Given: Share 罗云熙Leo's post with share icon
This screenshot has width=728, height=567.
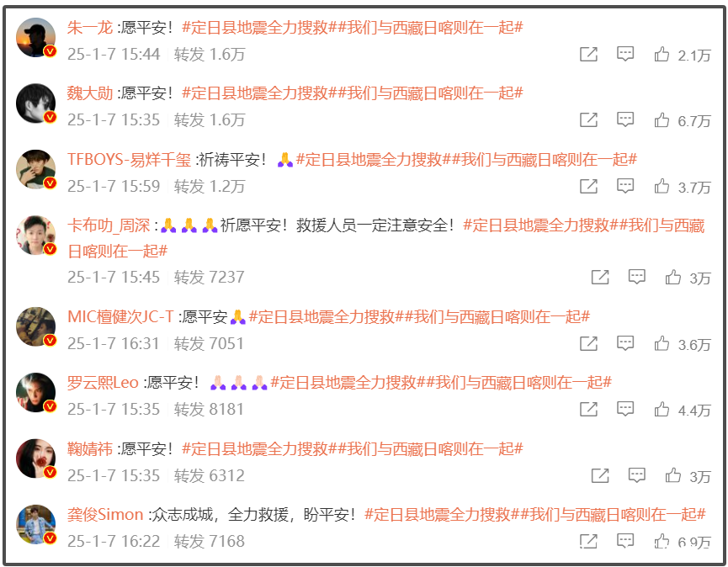Looking at the screenshot, I should pos(589,409).
